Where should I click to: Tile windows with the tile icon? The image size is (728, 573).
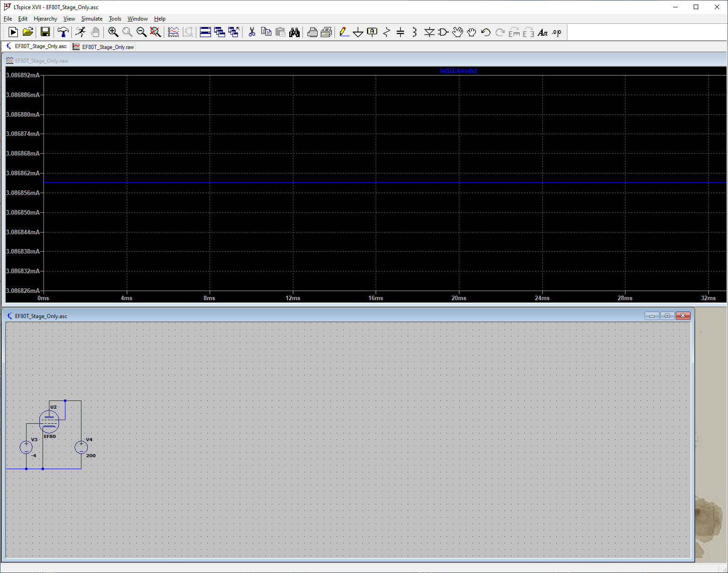point(205,32)
